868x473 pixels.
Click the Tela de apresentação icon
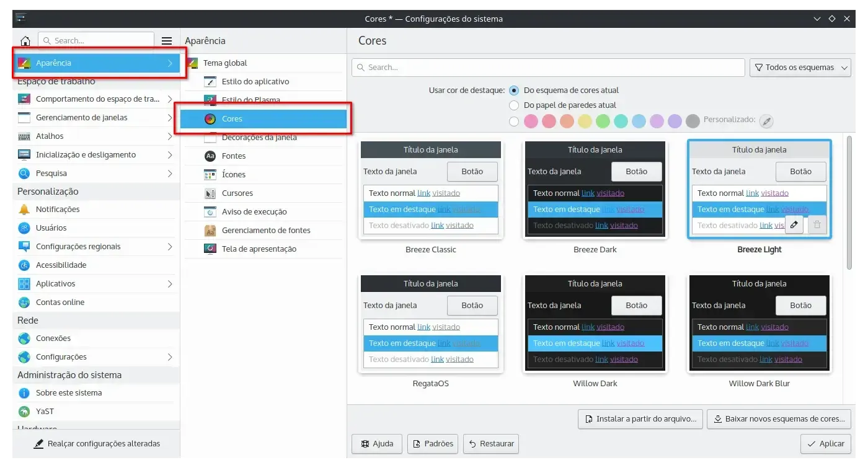[x=210, y=249]
